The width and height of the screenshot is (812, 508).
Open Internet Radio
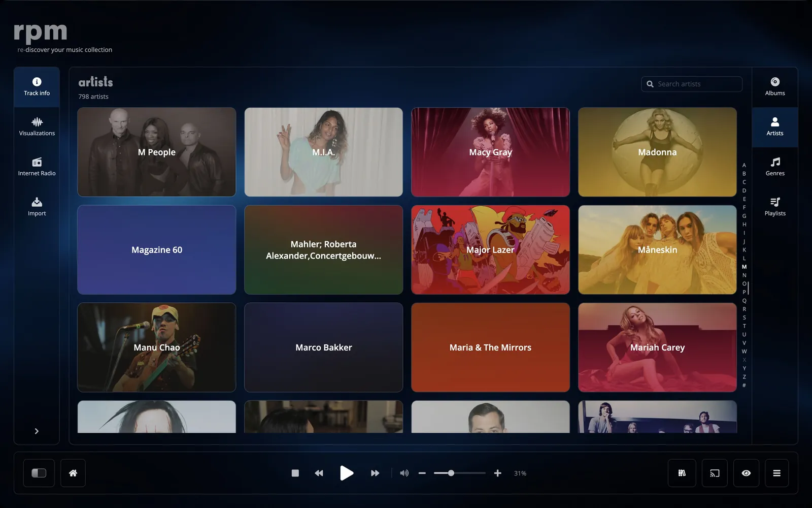[37, 167]
